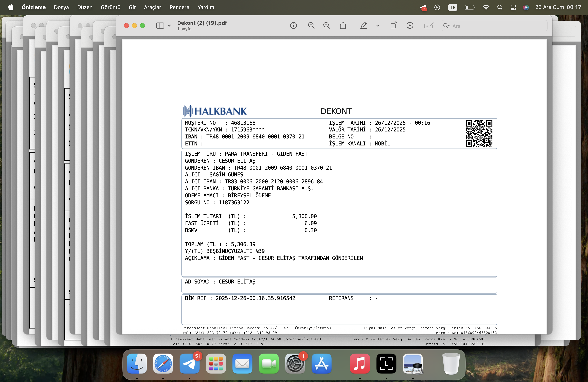Click the İŞLEM TARİHİ date and time

[x=402, y=123]
